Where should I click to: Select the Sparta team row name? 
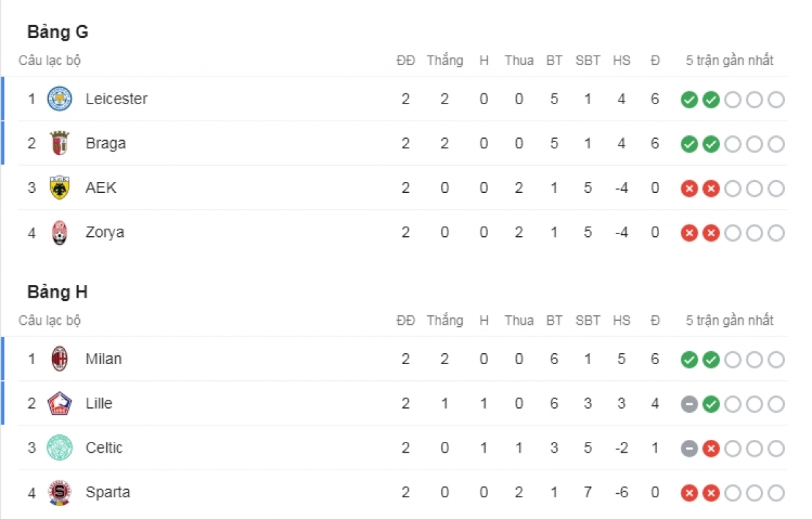(x=108, y=492)
